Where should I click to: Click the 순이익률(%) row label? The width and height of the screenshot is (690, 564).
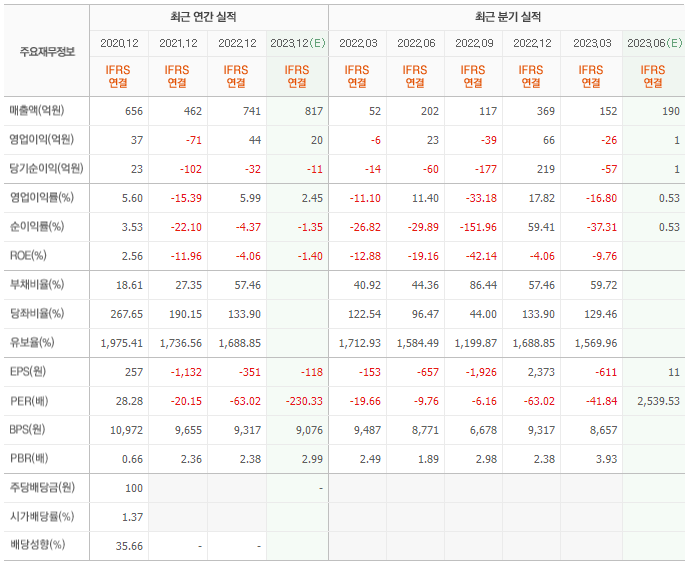[37, 227]
